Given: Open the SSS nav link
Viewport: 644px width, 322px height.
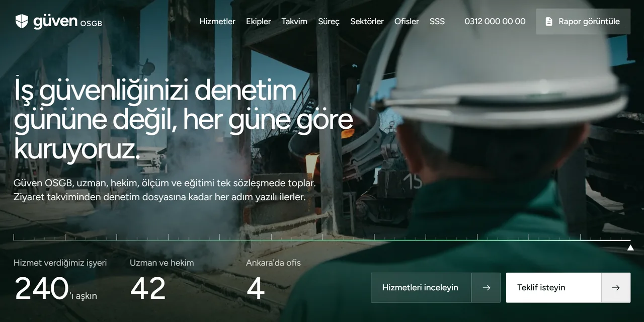Looking at the screenshot, I should coord(437,22).
